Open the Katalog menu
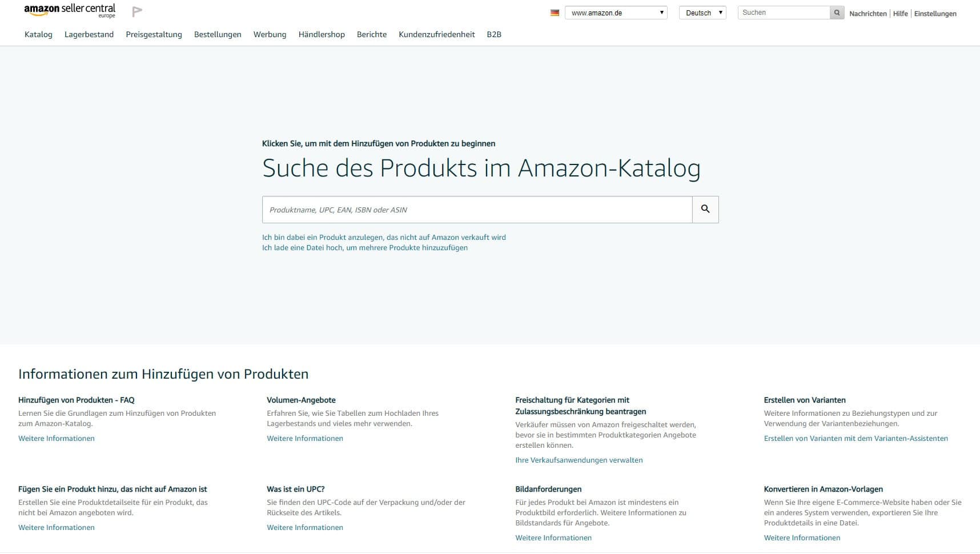The image size is (980, 554). (x=38, y=34)
